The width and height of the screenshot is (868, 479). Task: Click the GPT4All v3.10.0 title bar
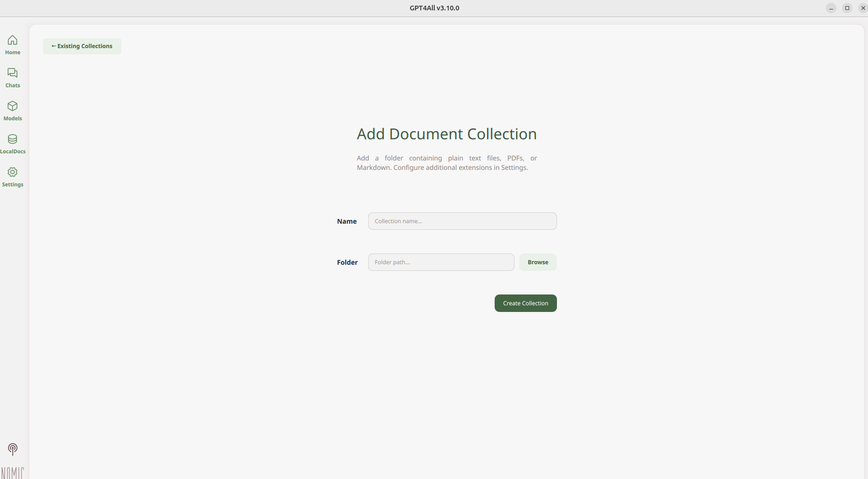click(434, 8)
